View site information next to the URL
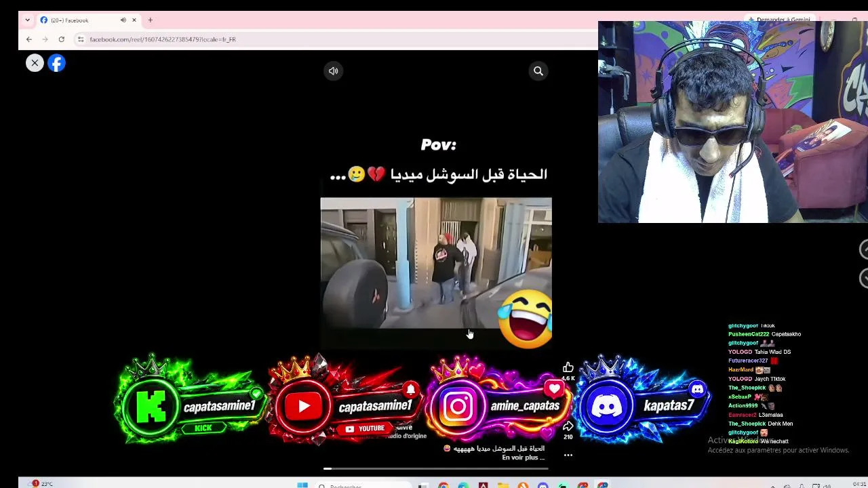 coord(81,39)
